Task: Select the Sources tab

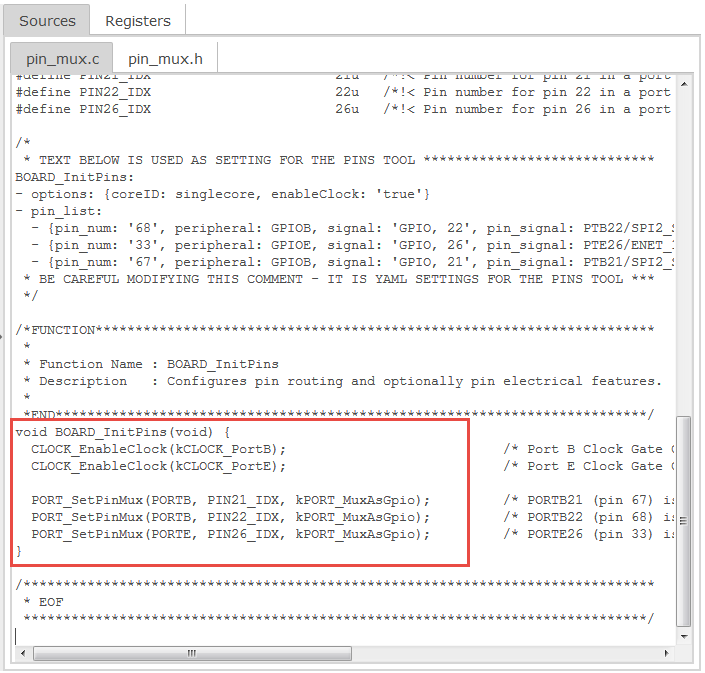Action: (x=47, y=20)
